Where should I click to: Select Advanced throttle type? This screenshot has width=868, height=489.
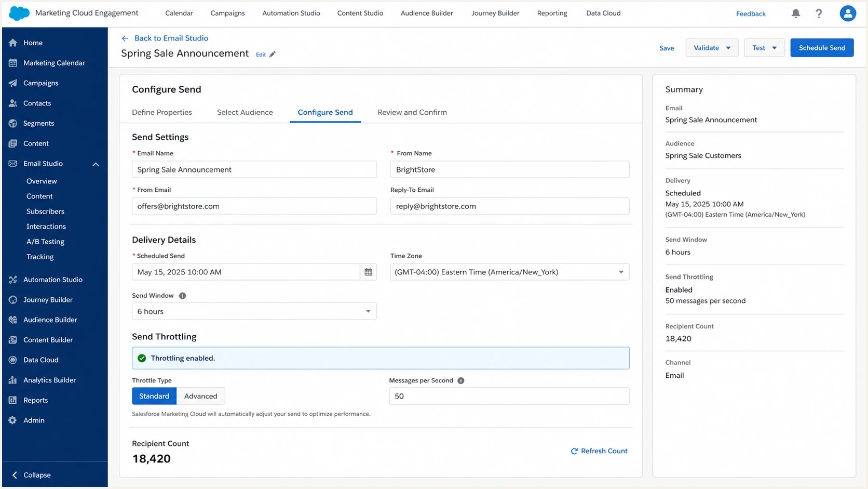point(200,396)
